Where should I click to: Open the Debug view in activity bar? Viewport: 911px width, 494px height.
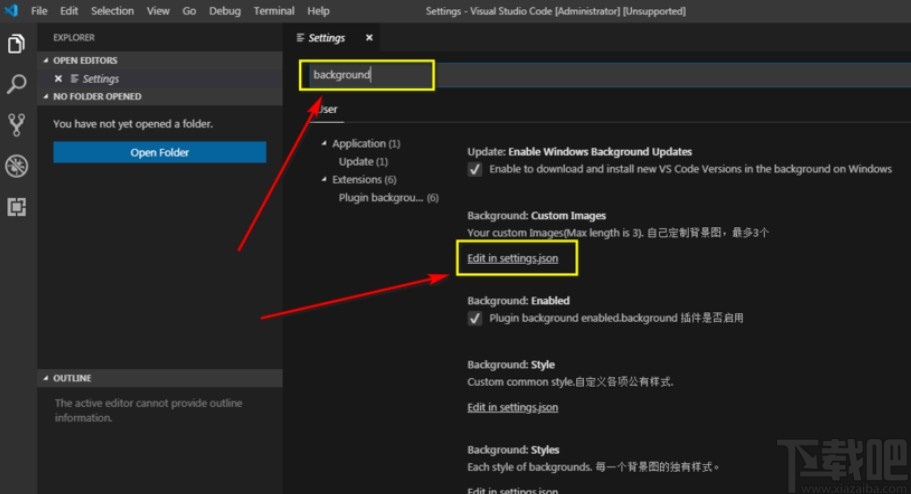[16, 166]
